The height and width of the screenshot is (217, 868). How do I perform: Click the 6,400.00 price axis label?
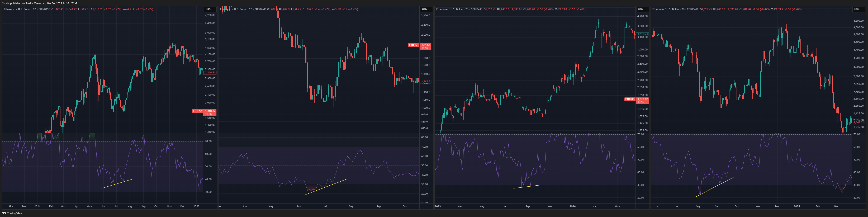coord(210,23)
